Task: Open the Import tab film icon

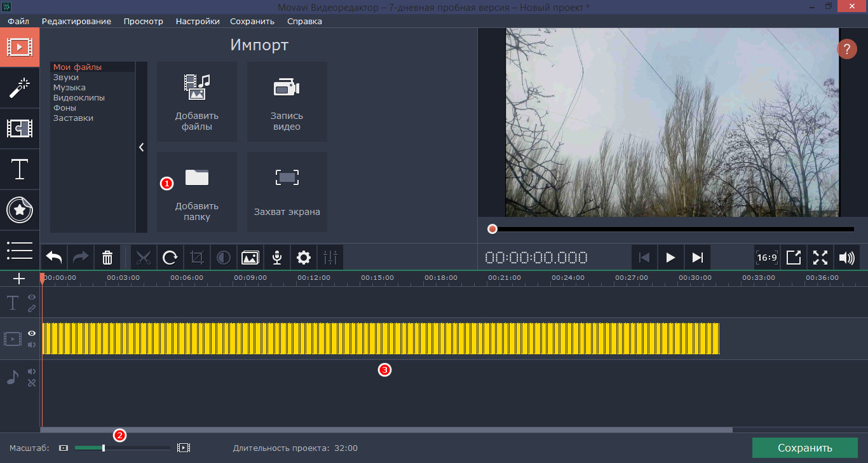Action: click(20, 47)
